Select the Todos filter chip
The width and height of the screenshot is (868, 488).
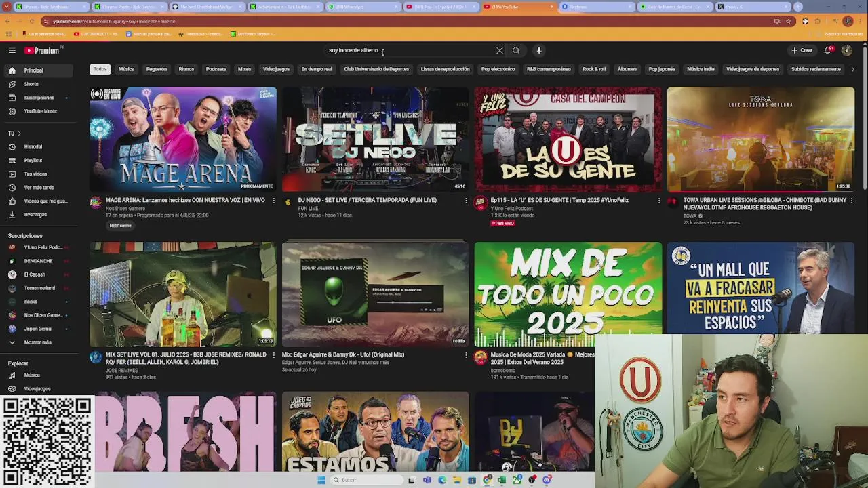click(x=100, y=69)
